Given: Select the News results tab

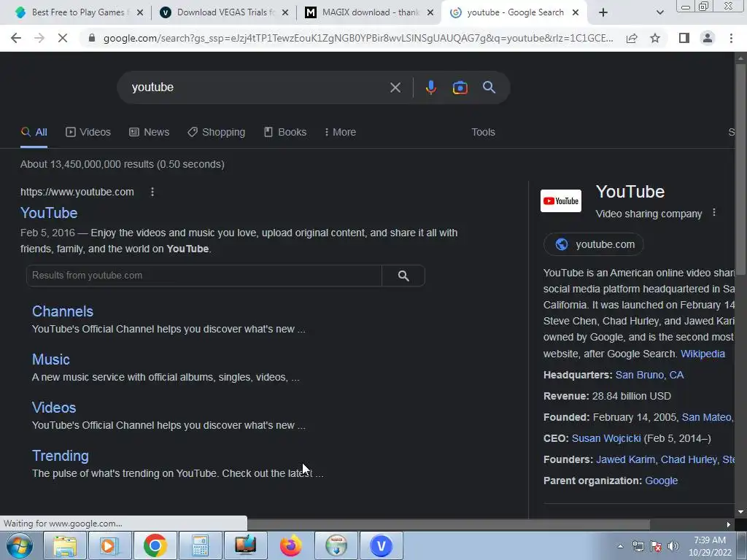Looking at the screenshot, I should 149,133.
